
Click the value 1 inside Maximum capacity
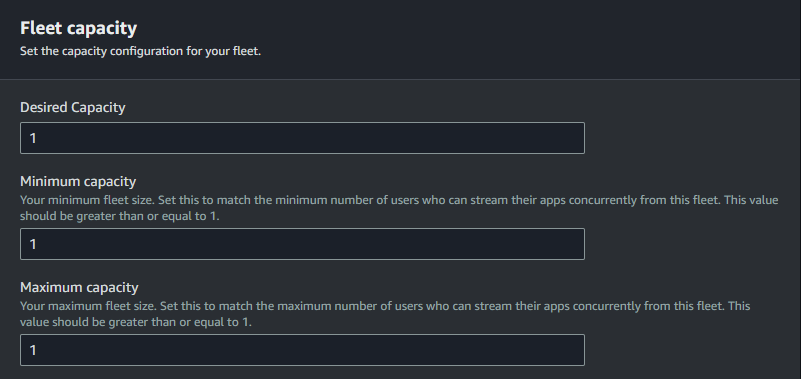(x=33, y=350)
